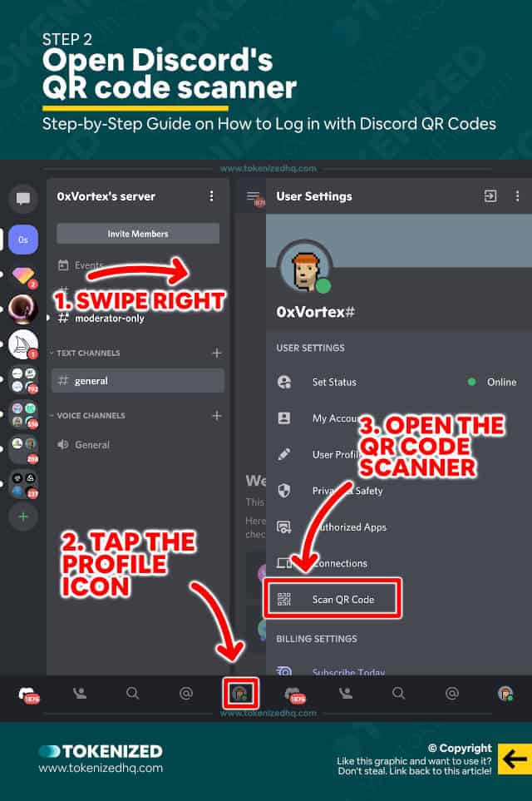Add a channel under TEXT CHANNELS
Screen dimensions: 532x801
(216, 353)
